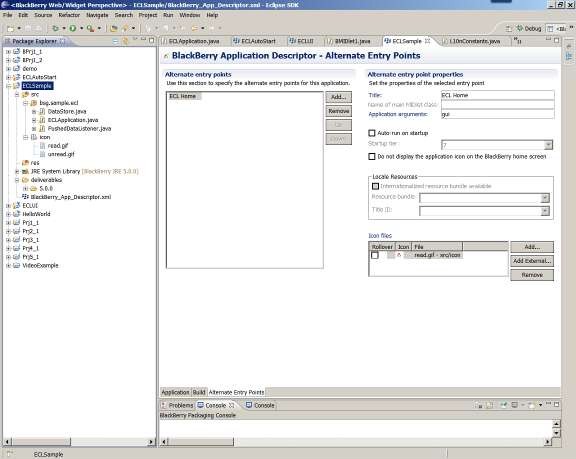Screen dimensions: 576x459
Task: Open the Title ID dropdown
Action: coord(545,211)
